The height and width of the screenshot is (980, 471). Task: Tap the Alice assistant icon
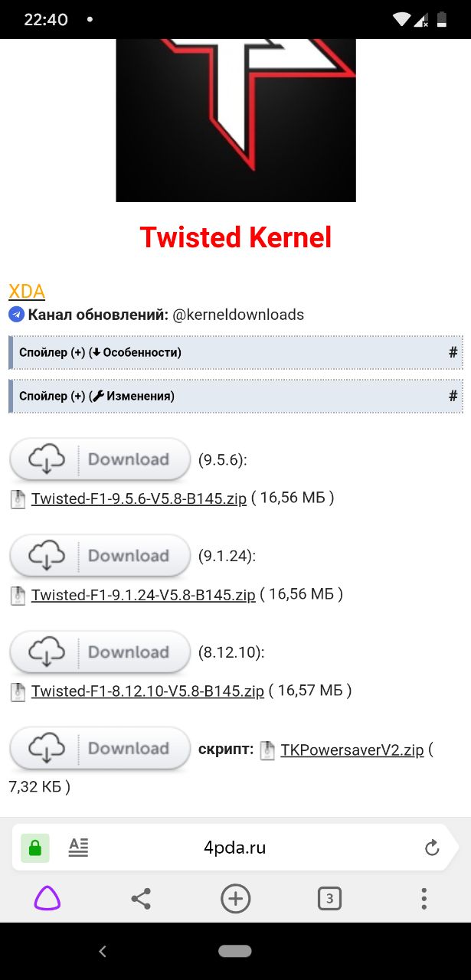(47, 898)
